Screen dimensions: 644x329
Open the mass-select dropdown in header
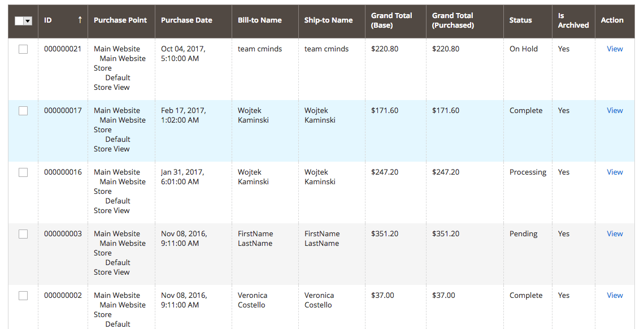(28, 20)
